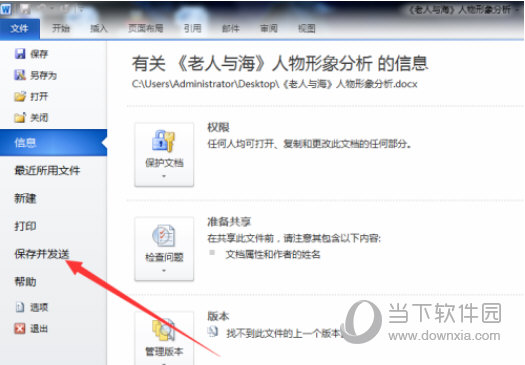Image resolution: width=525 pixels, height=365 pixels.
Task: Click the Versions (版本) heading
Action: coord(218,316)
